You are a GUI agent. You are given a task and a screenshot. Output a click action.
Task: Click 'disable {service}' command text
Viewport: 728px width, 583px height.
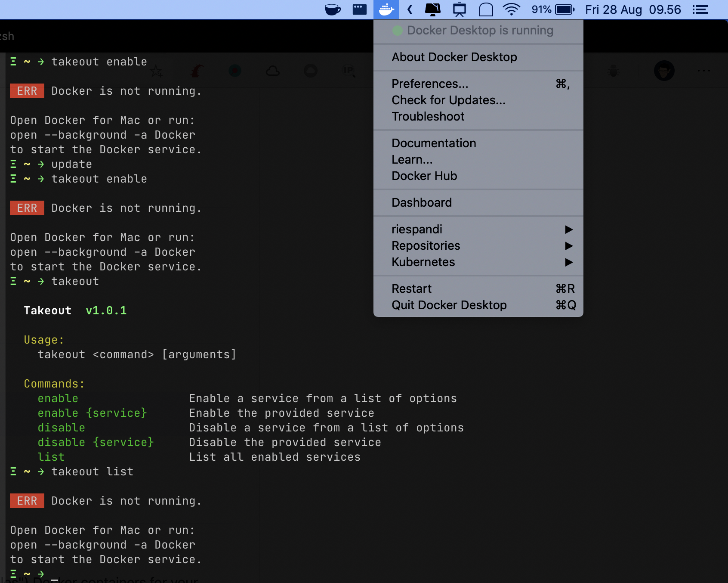pos(96,442)
